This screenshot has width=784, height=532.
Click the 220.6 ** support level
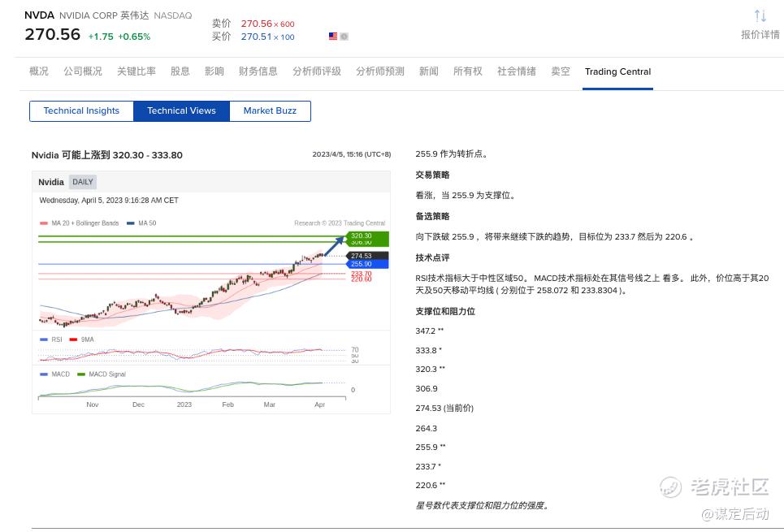[430, 485]
